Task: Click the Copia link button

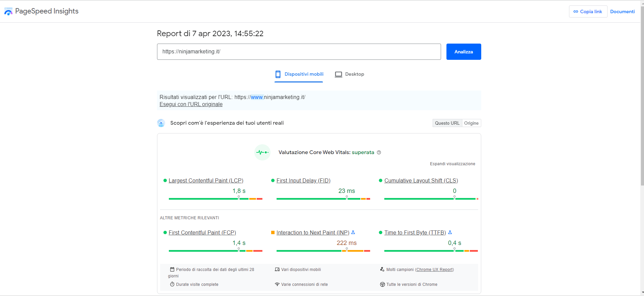Action: tap(588, 11)
